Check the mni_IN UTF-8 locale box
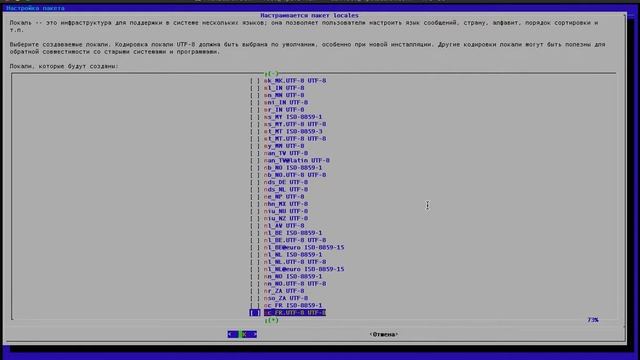The height and width of the screenshot is (360, 640). 255,102
